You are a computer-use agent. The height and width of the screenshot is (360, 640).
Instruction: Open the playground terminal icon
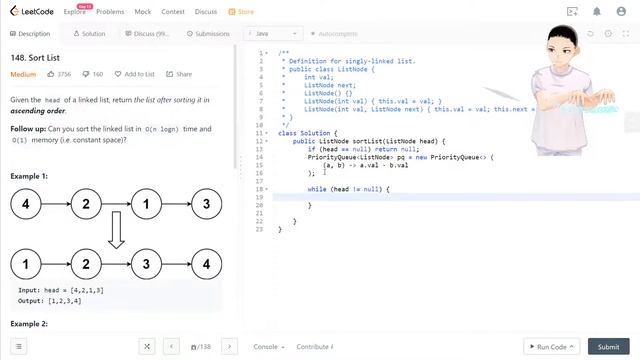(572, 11)
